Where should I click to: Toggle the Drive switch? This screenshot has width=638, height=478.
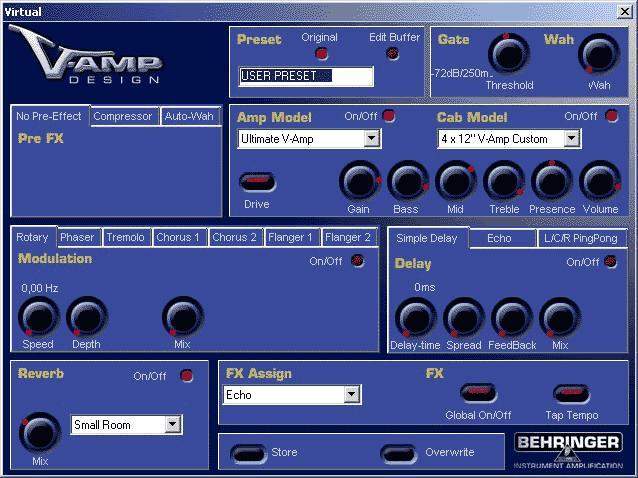coord(257,181)
